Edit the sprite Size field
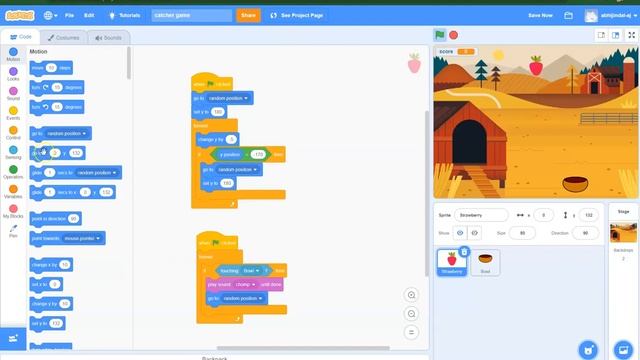Image resolution: width=640 pixels, height=360 pixels. click(x=522, y=233)
